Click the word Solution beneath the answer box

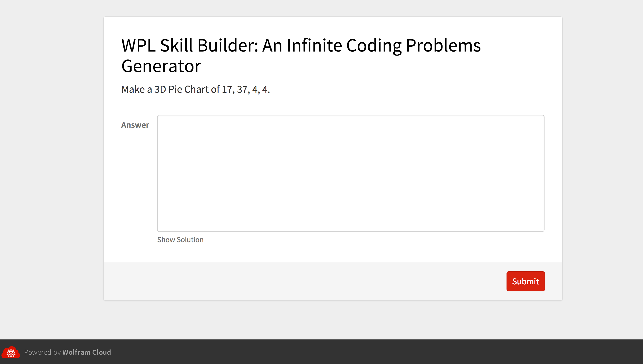click(x=190, y=239)
